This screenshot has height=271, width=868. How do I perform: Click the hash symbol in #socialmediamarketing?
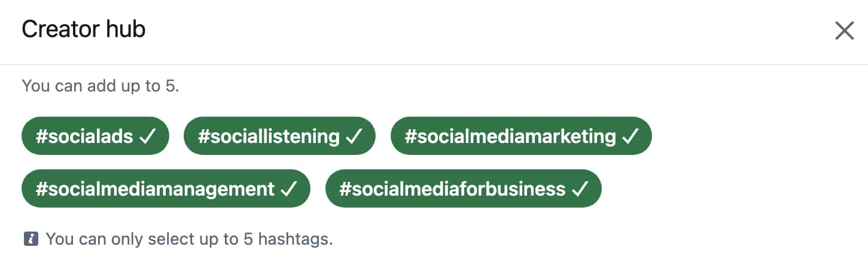click(410, 137)
